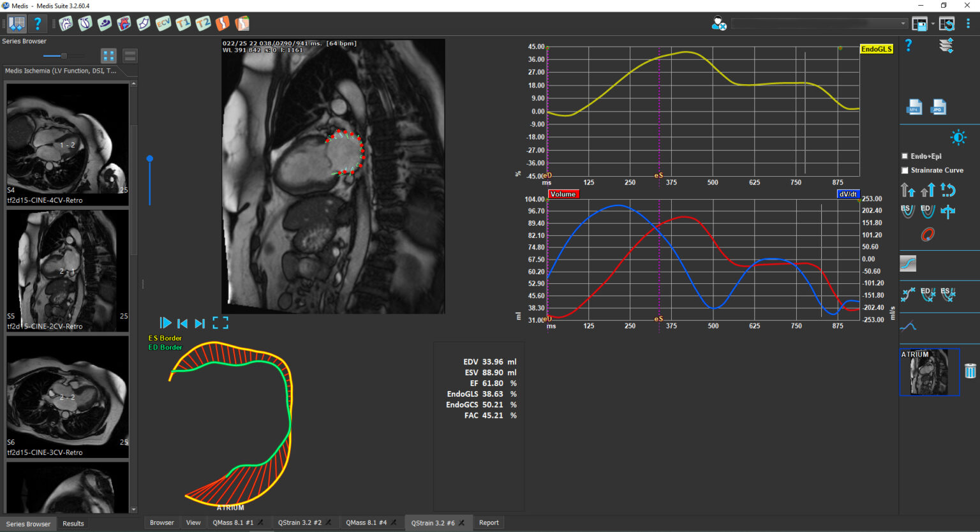The image size is (980, 532).
Task: Delete the ATRIUM analysis with trash icon
Action: point(970,371)
